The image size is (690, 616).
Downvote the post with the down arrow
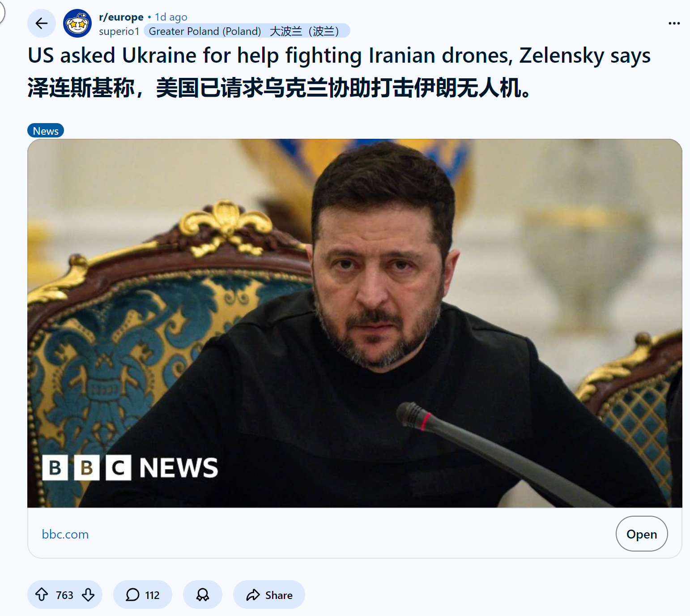coord(88,595)
